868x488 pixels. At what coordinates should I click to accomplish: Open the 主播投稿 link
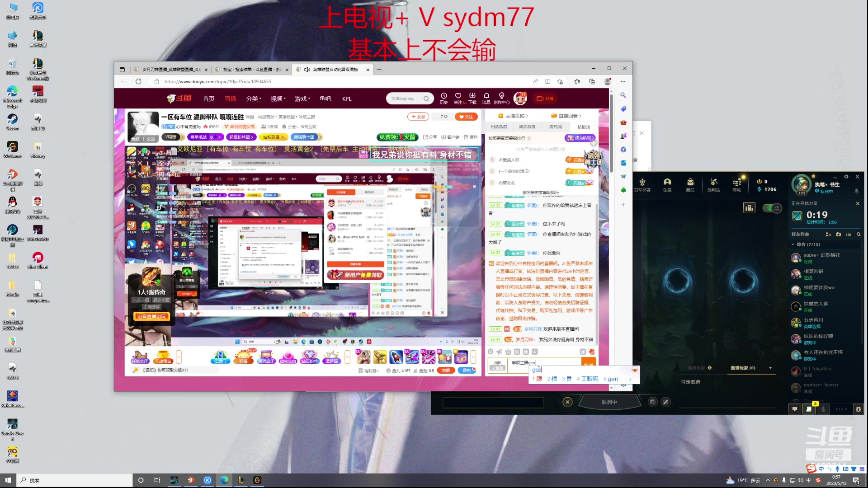513,116
